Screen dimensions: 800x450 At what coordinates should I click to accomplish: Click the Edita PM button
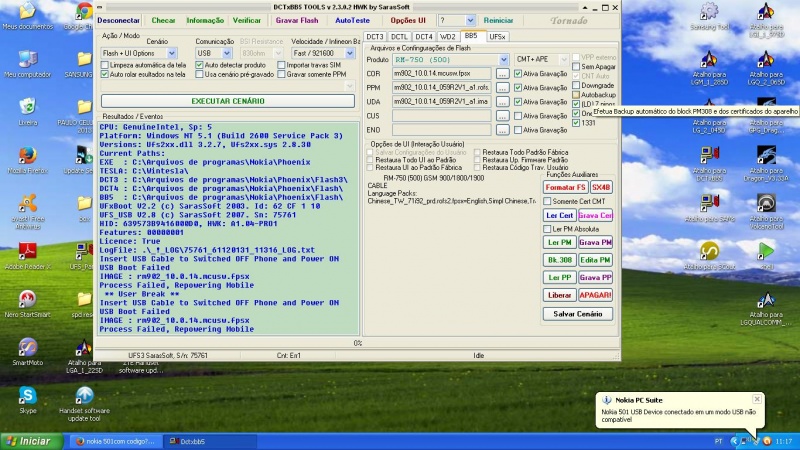595,260
